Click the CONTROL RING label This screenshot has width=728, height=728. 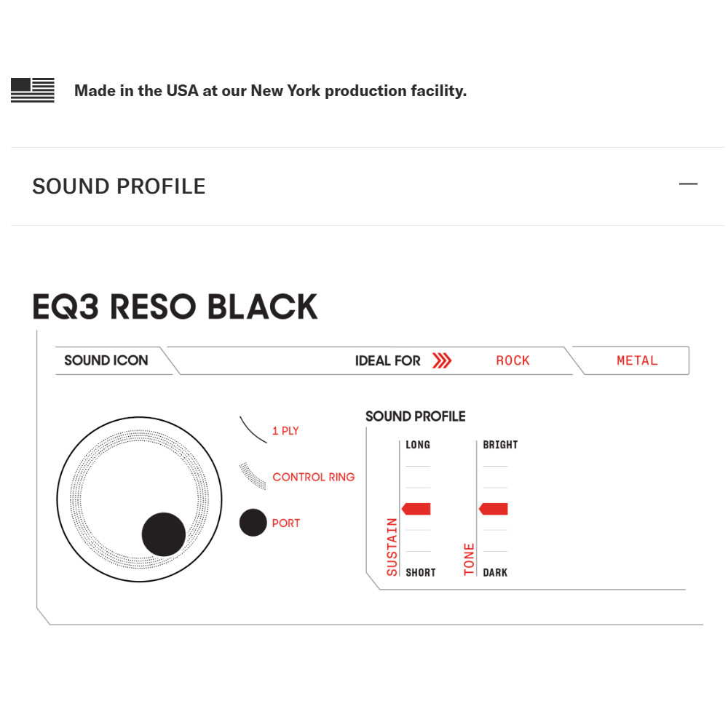click(x=313, y=477)
